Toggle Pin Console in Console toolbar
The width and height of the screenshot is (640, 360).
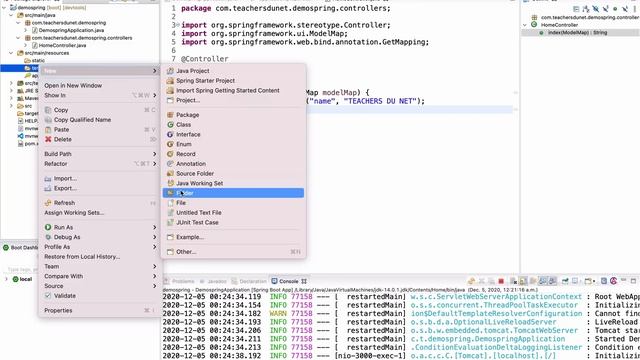(565, 281)
